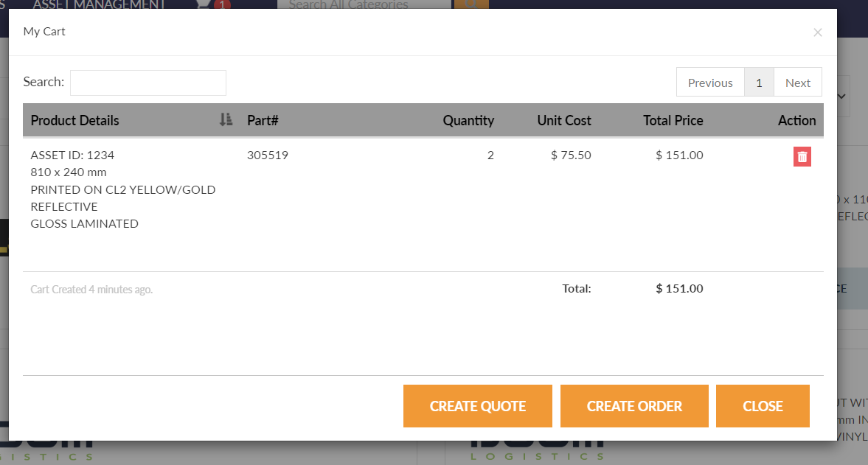Click the orange Close button
868x465 pixels.
coord(763,406)
